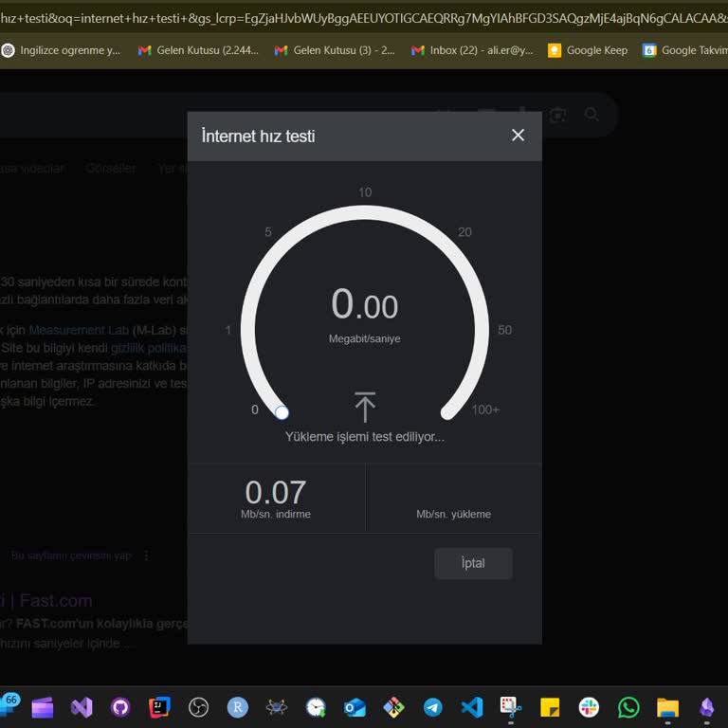Image resolution: width=728 pixels, height=728 pixels.
Task: Close the İnternet hız testi dialog
Action: [x=518, y=136]
